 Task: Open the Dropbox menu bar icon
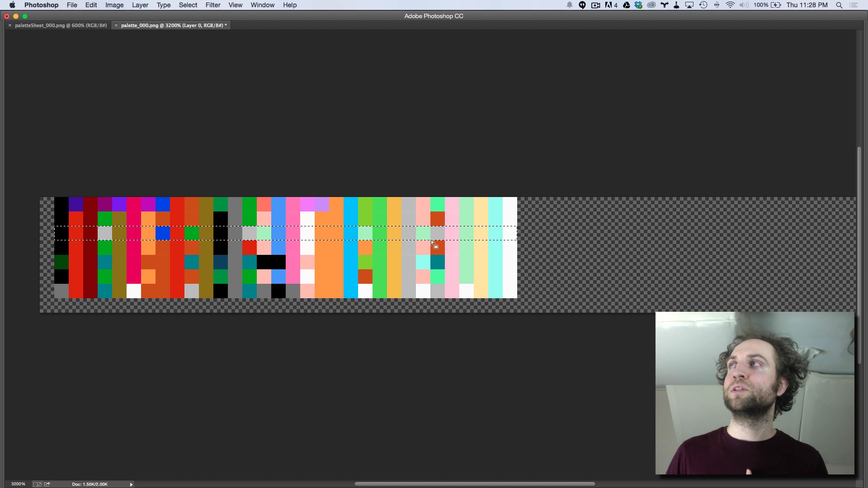point(638,5)
